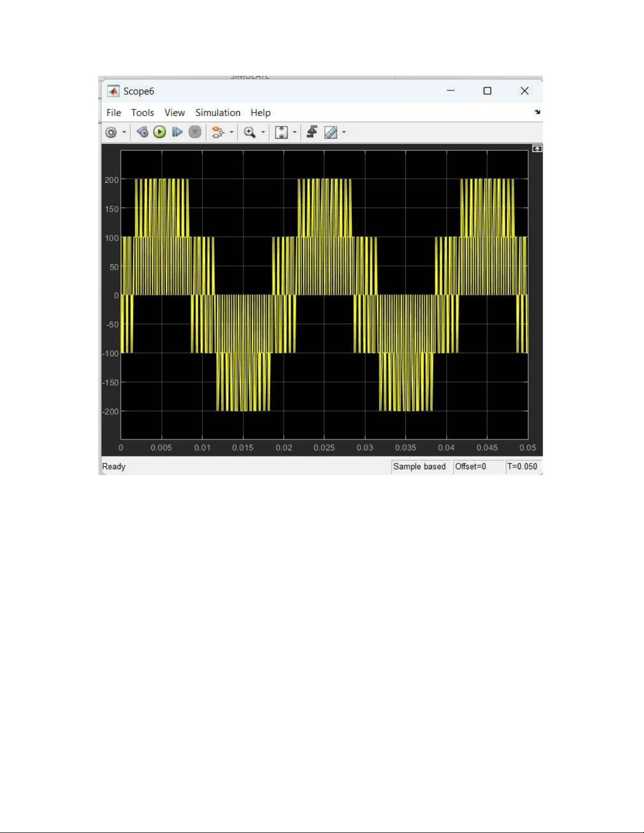Screen dimensions: 644x833
Task: Click the Scale Axes Limits icon
Action: tap(282, 132)
